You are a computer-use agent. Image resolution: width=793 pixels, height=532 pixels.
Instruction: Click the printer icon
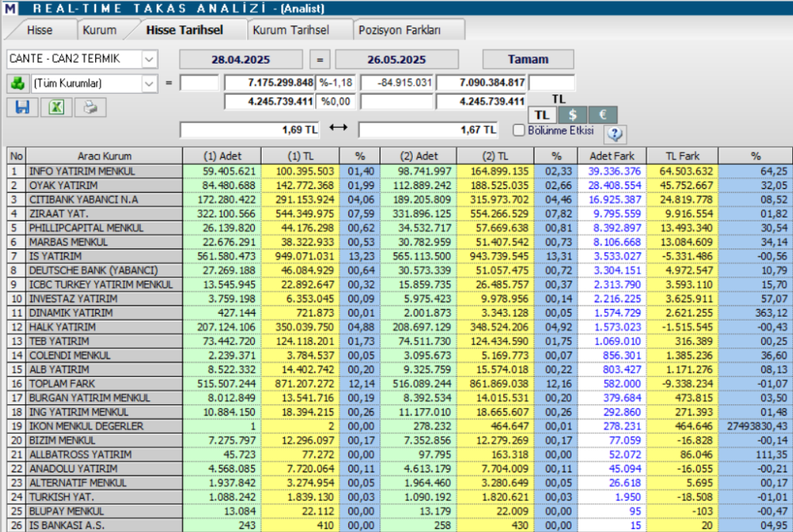click(x=91, y=108)
